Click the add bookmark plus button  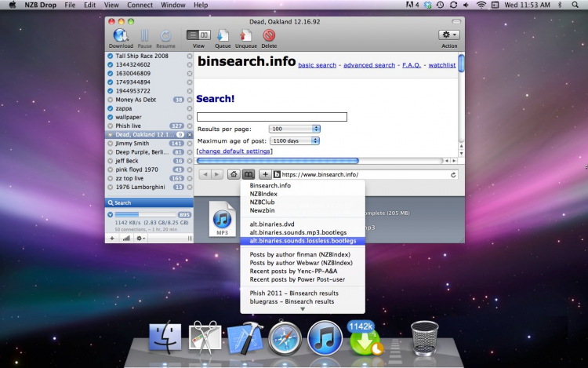pos(265,174)
